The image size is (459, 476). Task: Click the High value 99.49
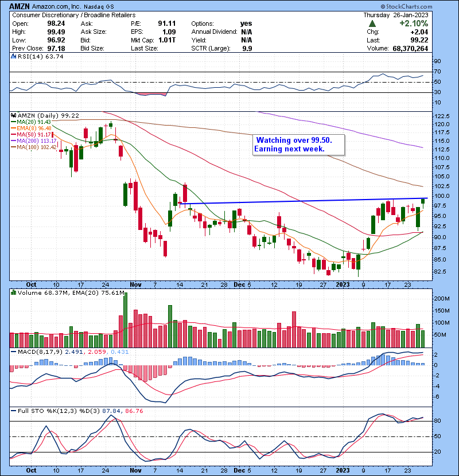(x=56, y=32)
